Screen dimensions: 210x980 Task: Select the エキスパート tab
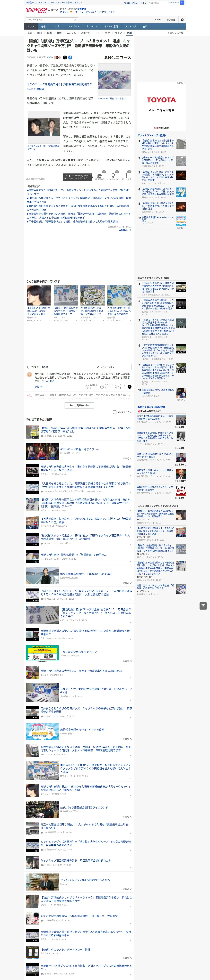(x=72, y=27)
